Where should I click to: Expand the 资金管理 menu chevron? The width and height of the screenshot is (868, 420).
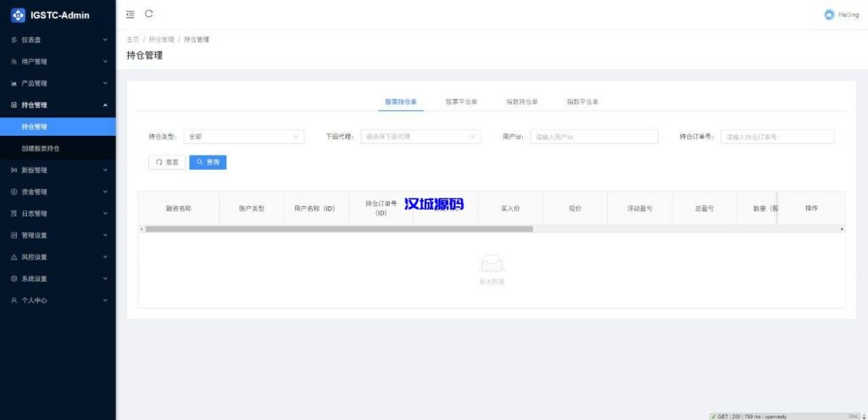click(105, 192)
